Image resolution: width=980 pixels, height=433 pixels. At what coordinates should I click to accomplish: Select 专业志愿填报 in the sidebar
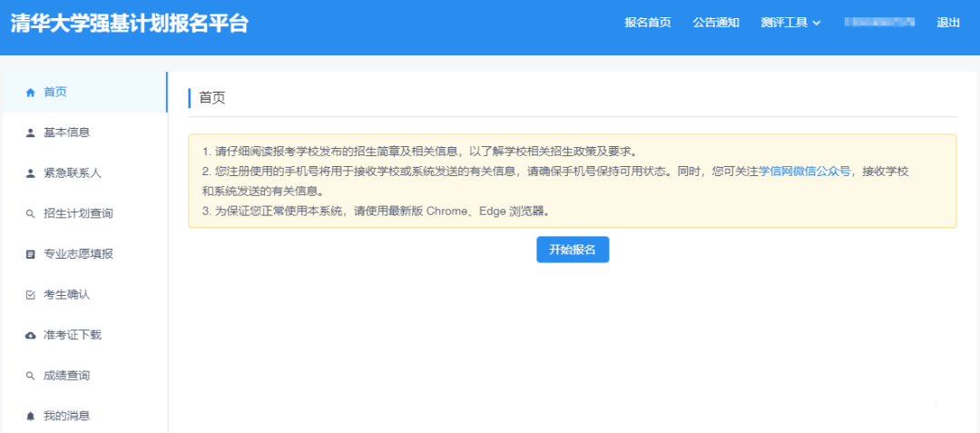pos(79,254)
